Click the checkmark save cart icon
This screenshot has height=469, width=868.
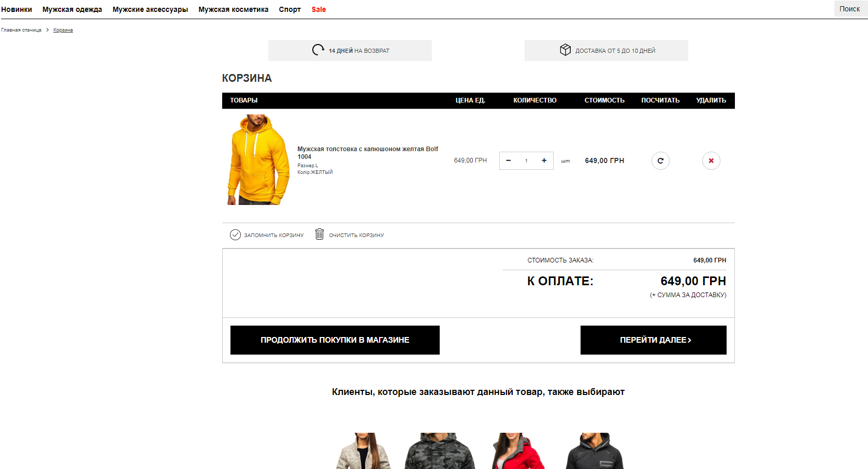pos(235,234)
